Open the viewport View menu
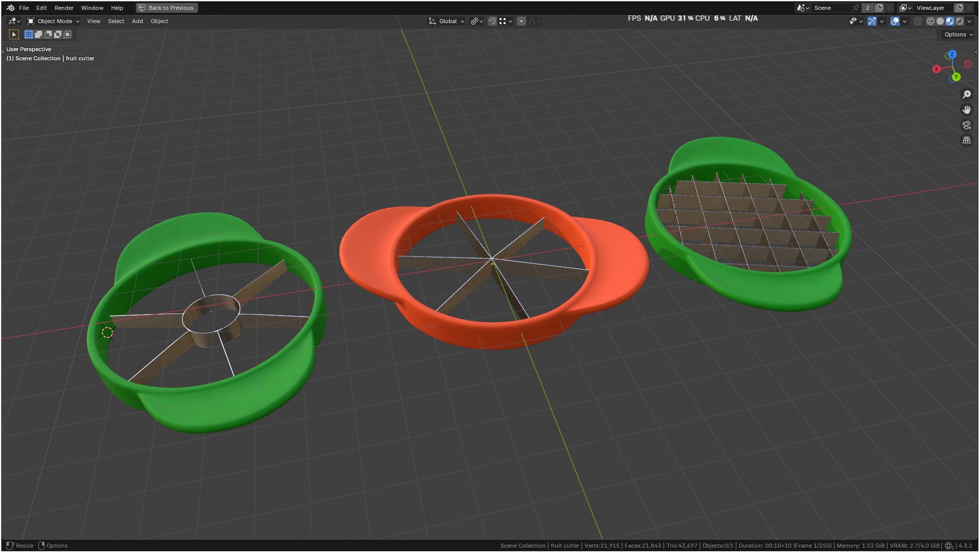This screenshot has width=980, height=553. pos(94,21)
